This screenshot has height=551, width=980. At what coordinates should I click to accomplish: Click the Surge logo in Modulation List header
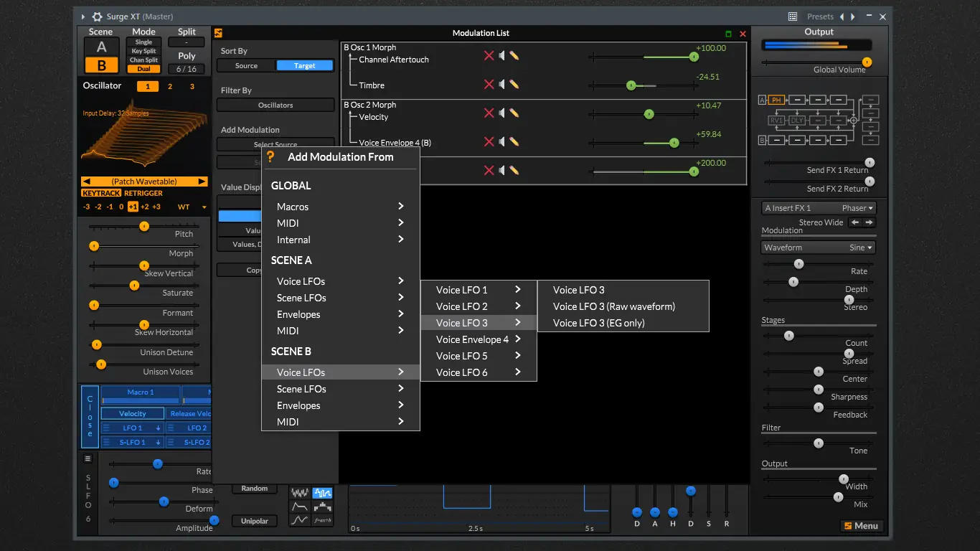pos(218,32)
